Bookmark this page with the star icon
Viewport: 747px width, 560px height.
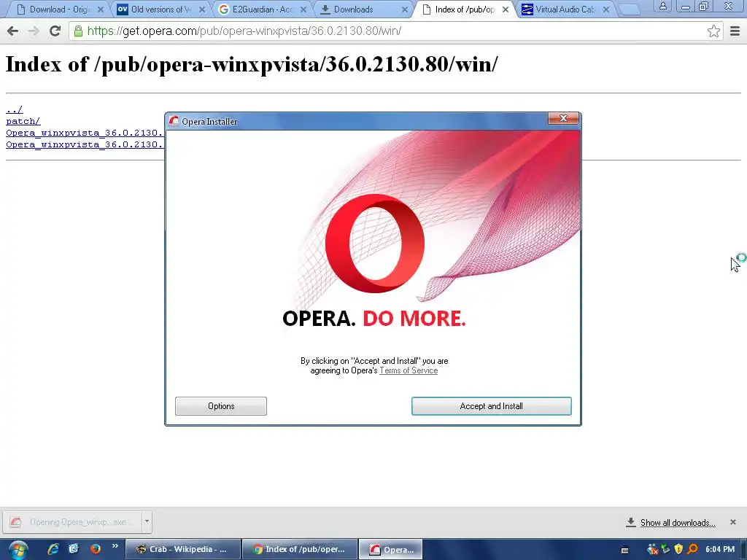[x=713, y=31]
